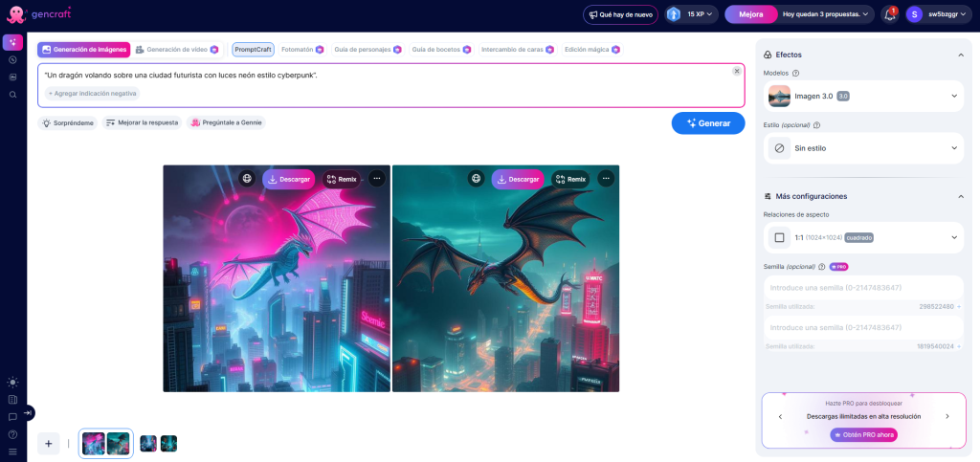Toggle the sun light theme icon
The height and width of the screenshot is (462, 980).
coord(12,382)
